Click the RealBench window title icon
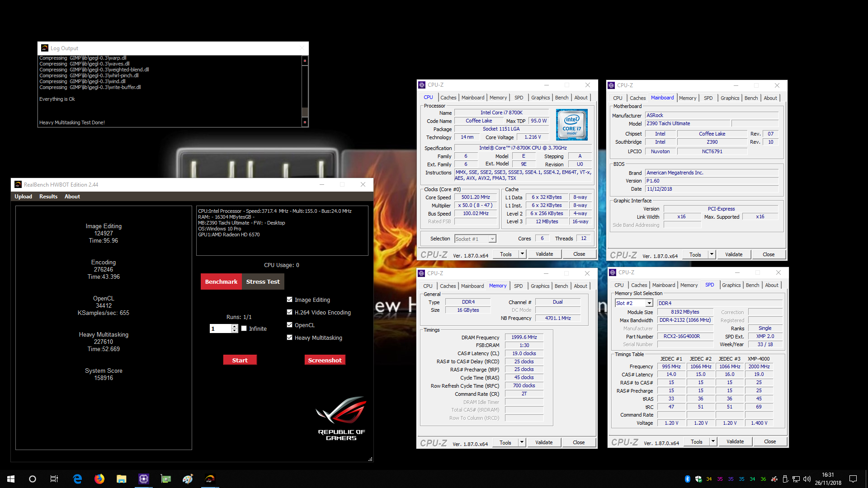Image resolution: width=868 pixels, height=488 pixels. (x=18, y=184)
